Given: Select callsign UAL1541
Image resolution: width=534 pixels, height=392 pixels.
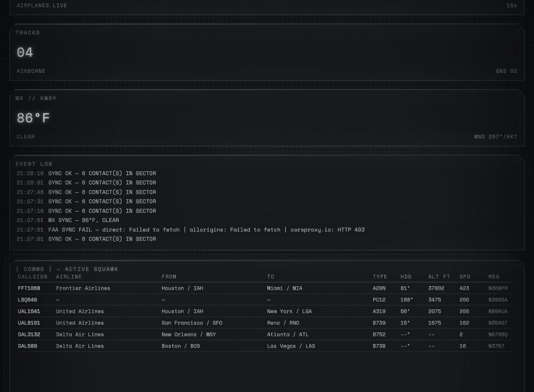Looking at the screenshot, I should [x=29, y=312].
